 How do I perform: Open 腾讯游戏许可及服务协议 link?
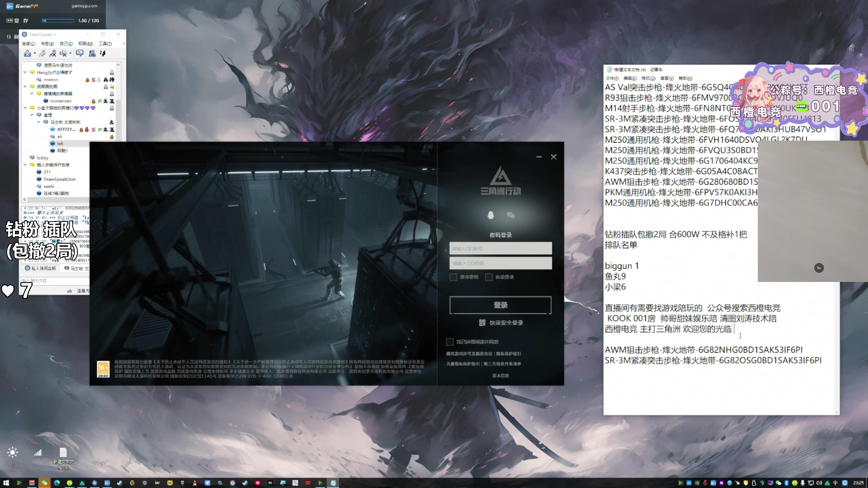click(x=469, y=354)
